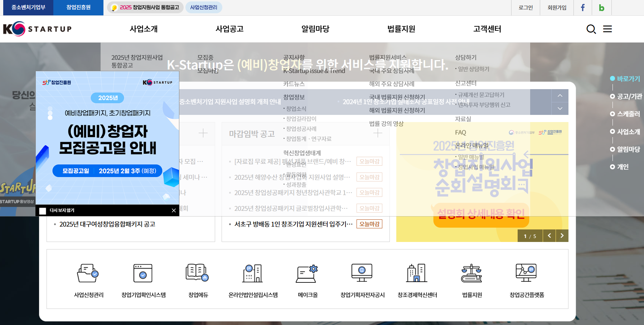Image resolution: width=644 pixels, height=325 pixels.
Task: Jump to 사업소개 side navigation
Action: coord(625,132)
